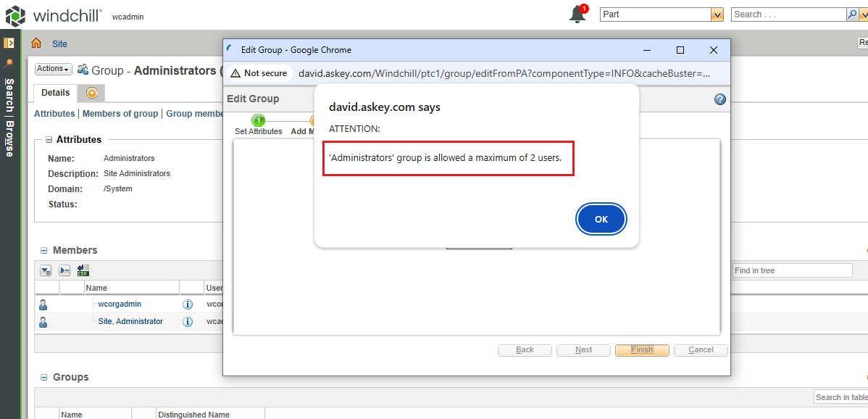Click the remove-from-list icon in Members toolbar
Image resolution: width=868 pixels, height=419 pixels.
click(64, 270)
